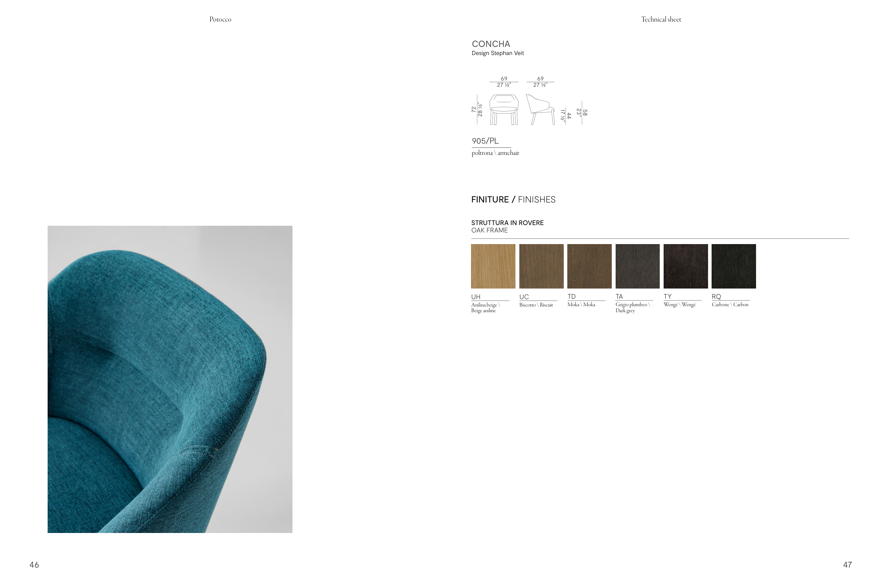Screen dimensions: 882x588
Task: Open the teal armchair photo
Action: (x=170, y=379)
